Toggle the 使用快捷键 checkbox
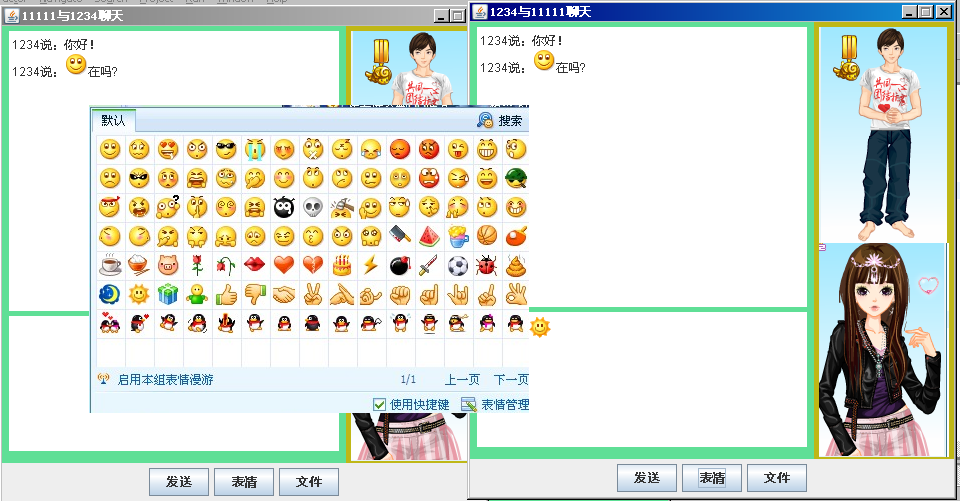This screenshot has height=501, width=960. pos(380,404)
